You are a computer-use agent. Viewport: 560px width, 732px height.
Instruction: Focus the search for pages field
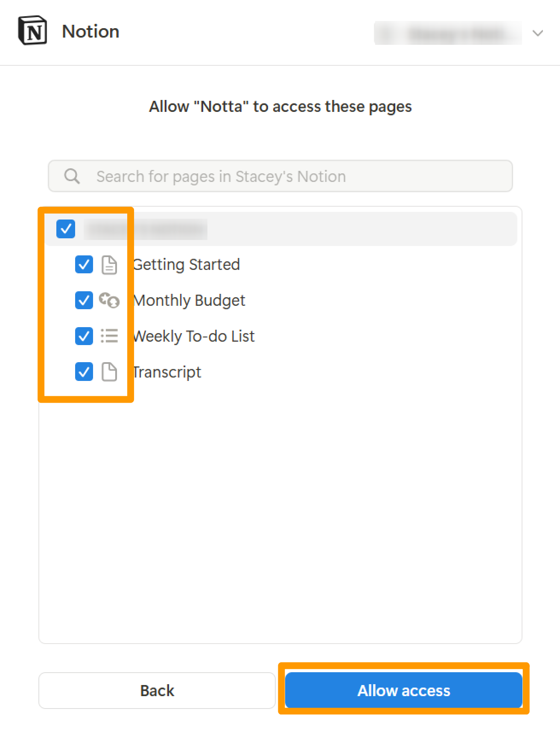click(x=280, y=176)
